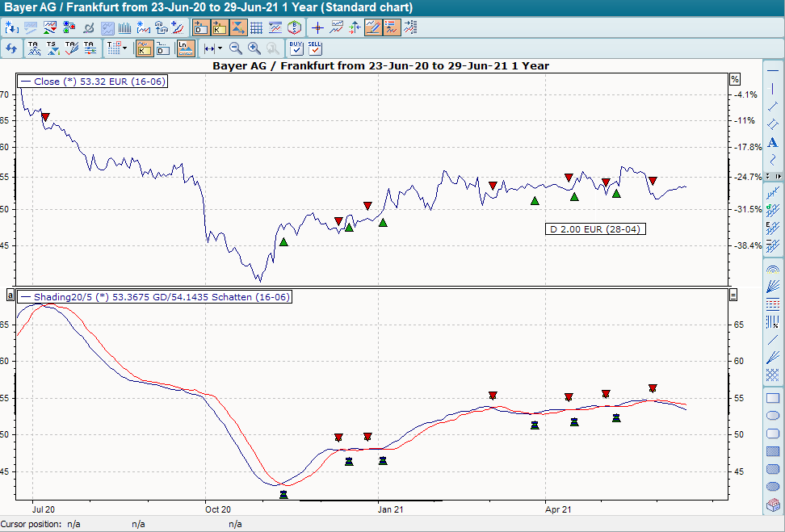The height and width of the screenshot is (532, 785).
Task: Toggle the Ln logarithmic scale button
Action: click(x=186, y=48)
